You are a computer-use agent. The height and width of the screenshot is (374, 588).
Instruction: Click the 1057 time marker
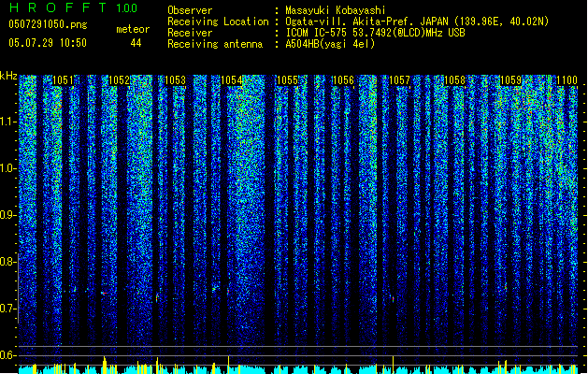click(x=399, y=80)
